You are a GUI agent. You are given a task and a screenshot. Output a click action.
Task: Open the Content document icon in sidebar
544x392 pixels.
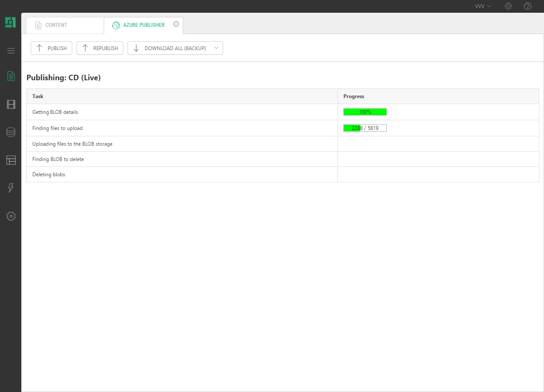[11, 76]
